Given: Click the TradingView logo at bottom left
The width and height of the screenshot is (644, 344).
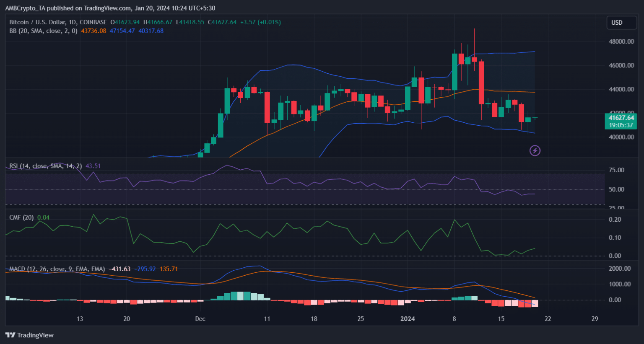Looking at the screenshot, I should coord(29,335).
